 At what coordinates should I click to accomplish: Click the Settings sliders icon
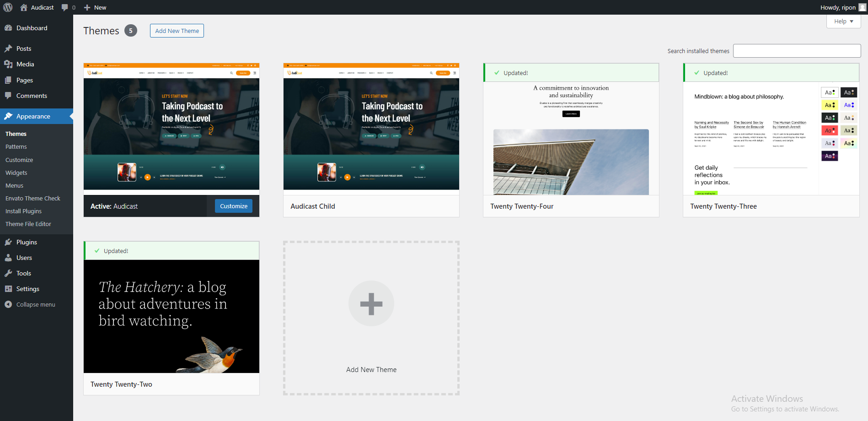pos(8,289)
